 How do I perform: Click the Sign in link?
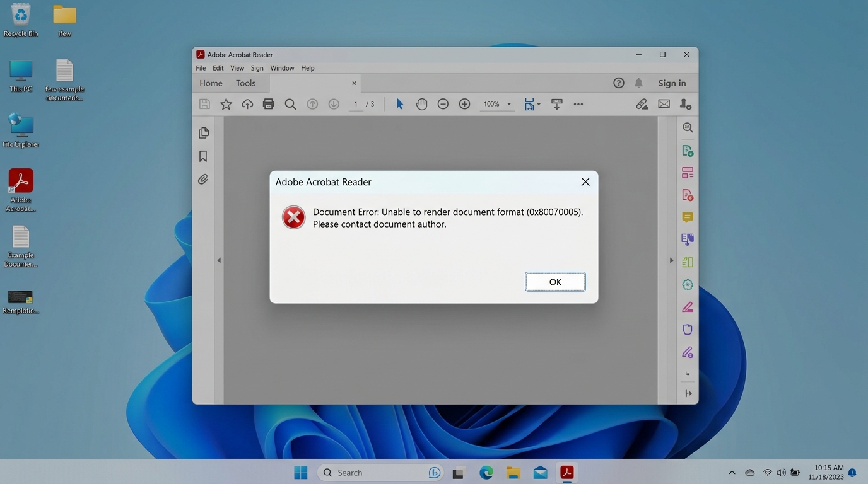pyautogui.click(x=672, y=83)
